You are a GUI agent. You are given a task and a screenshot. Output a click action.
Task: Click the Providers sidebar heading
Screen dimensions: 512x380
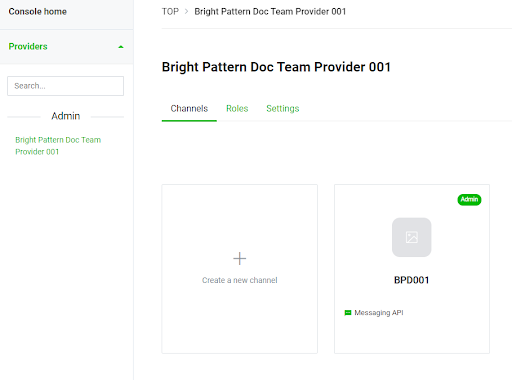[x=28, y=46]
